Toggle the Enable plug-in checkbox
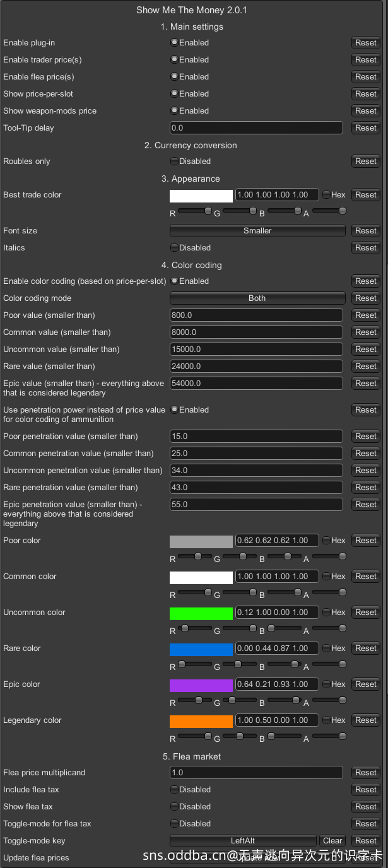388x868 pixels. (x=174, y=43)
